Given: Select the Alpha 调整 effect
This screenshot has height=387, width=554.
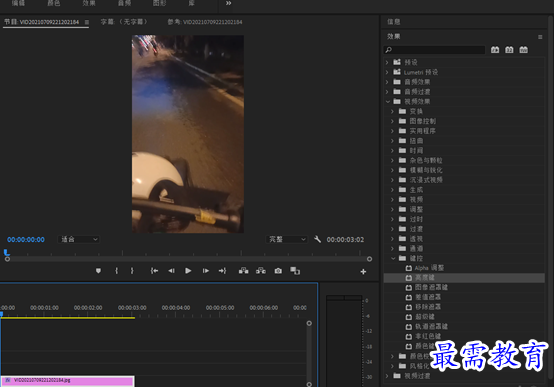Looking at the screenshot, I should click(429, 268).
